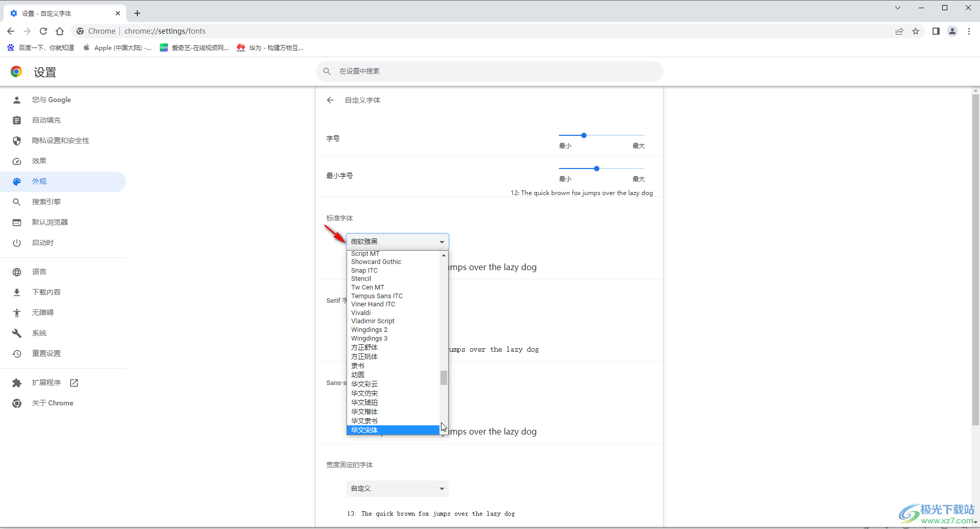980x529 pixels.
Task: Open a new tab with plus button
Action: pyautogui.click(x=137, y=13)
